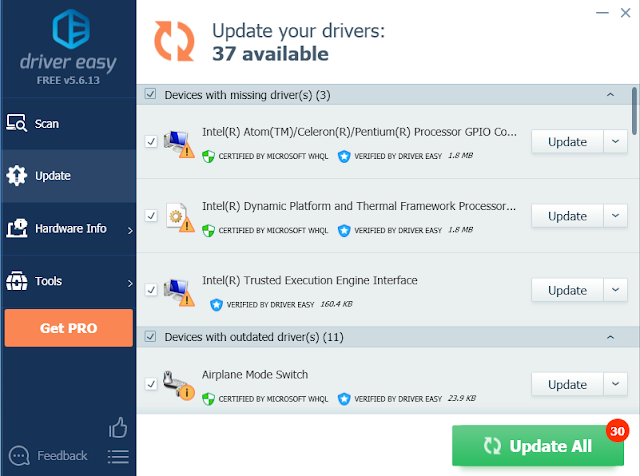Image resolution: width=640 pixels, height=476 pixels.
Task: Expand Tools submenu arrow
Action: (130, 283)
